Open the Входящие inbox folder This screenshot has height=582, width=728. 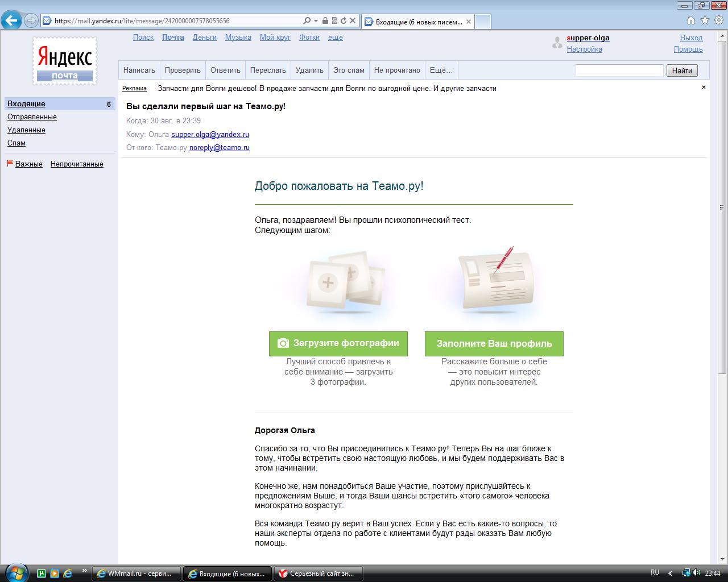[x=26, y=104]
